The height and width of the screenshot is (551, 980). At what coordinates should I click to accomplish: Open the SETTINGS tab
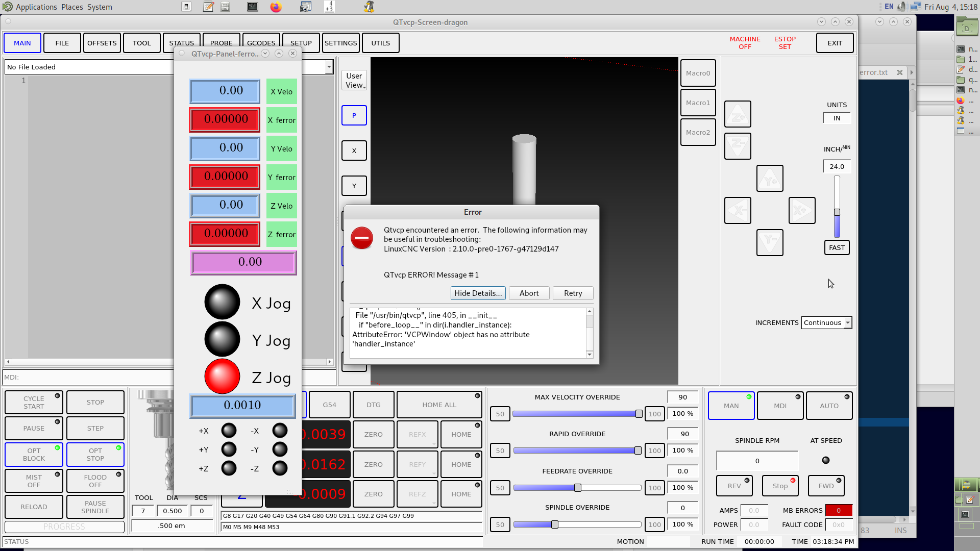[341, 43]
